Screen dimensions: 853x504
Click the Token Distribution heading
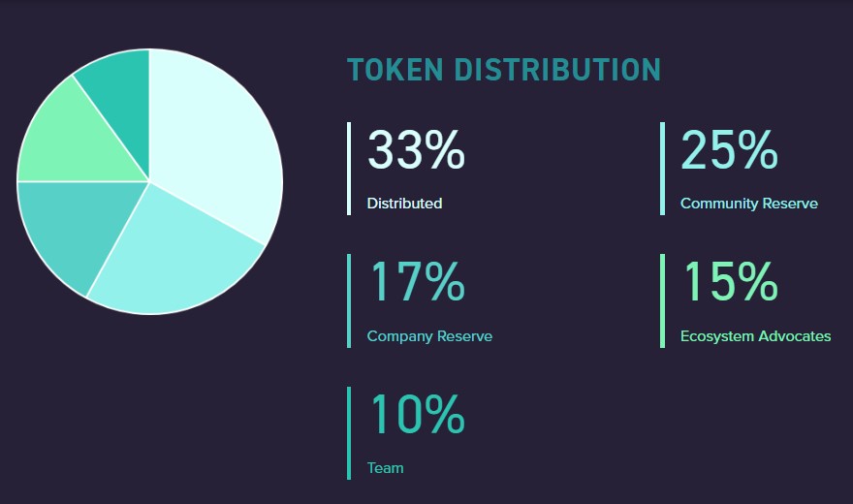click(x=504, y=70)
